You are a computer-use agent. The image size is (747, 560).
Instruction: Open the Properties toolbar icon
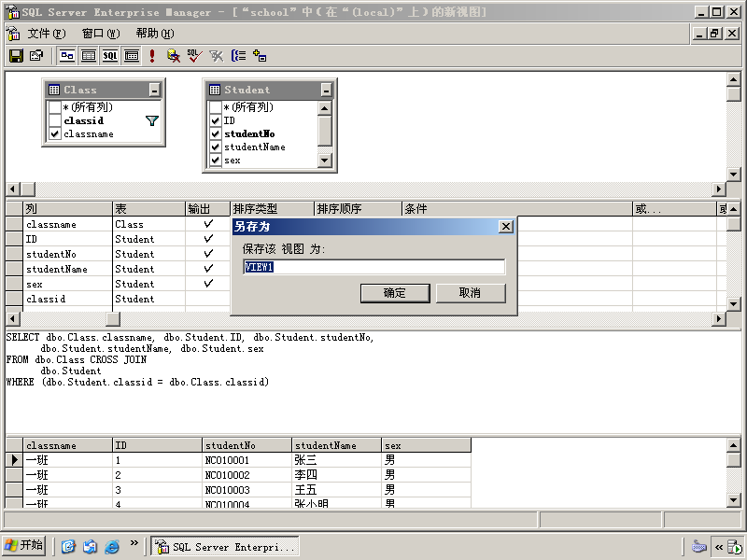pos(36,56)
